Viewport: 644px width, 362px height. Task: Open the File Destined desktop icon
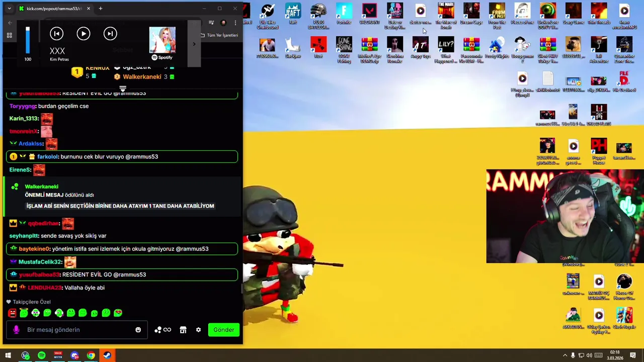(x=624, y=81)
